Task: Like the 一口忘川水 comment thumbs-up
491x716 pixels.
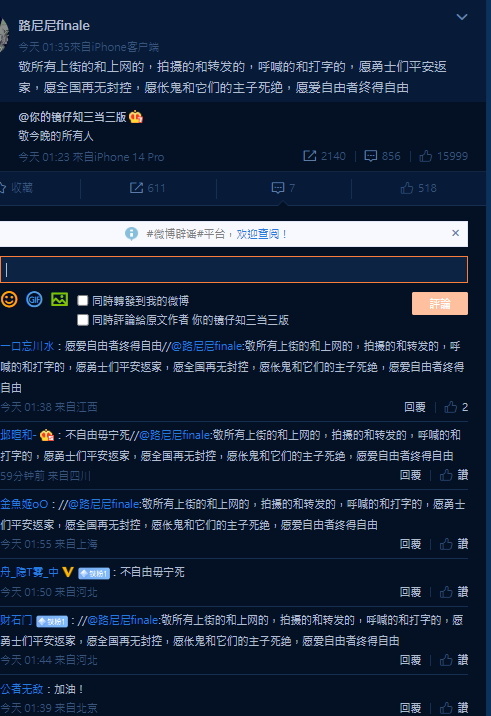Action: 450,407
